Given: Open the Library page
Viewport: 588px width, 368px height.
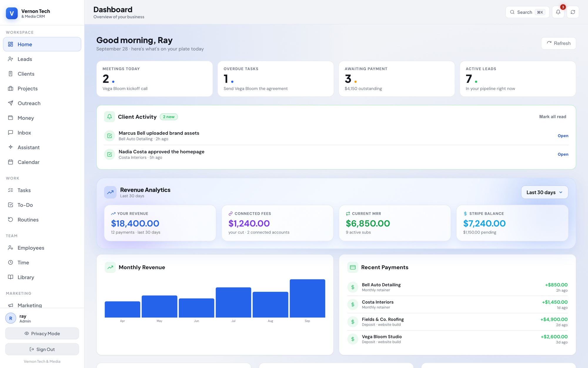Looking at the screenshot, I should click(x=42, y=277).
